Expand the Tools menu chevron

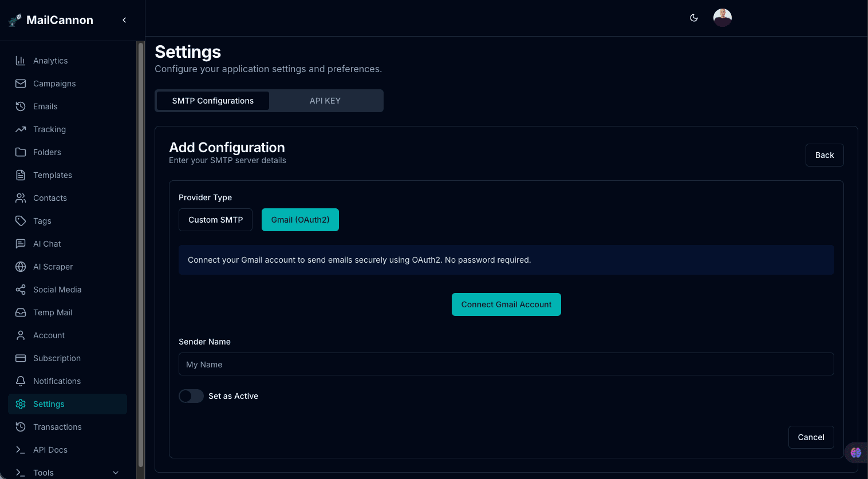point(116,473)
